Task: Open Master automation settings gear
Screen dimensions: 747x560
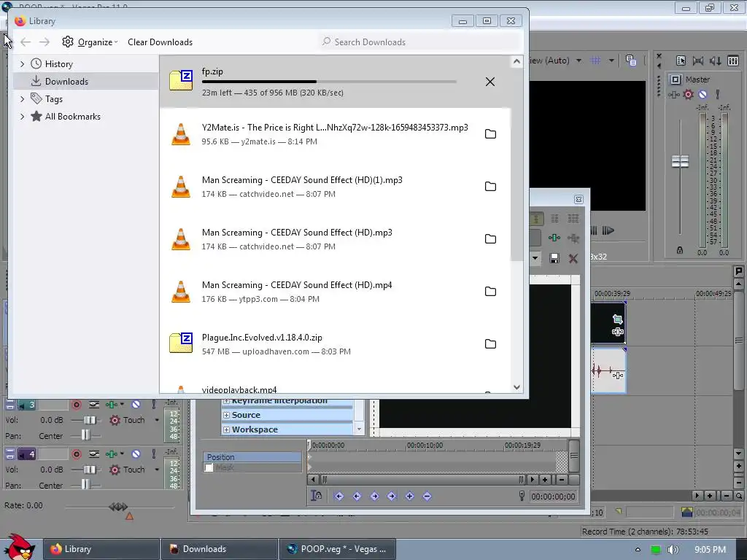Action: pos(689,94)
